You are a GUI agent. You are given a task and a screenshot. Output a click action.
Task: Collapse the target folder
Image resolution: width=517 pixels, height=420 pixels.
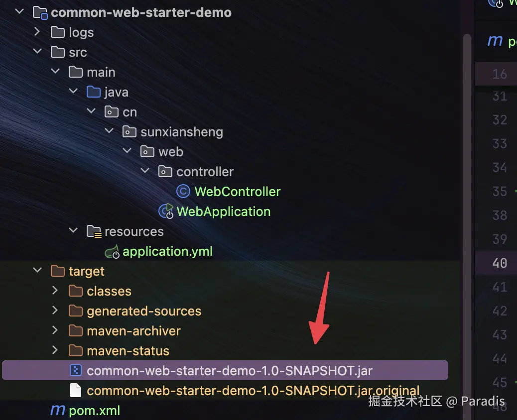pos(37,270)
